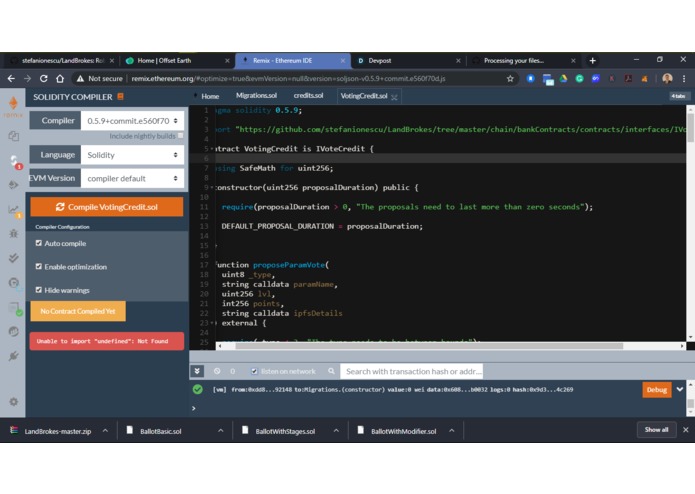Switch to Home | Offset Earth browser tab

pos(176,61)
